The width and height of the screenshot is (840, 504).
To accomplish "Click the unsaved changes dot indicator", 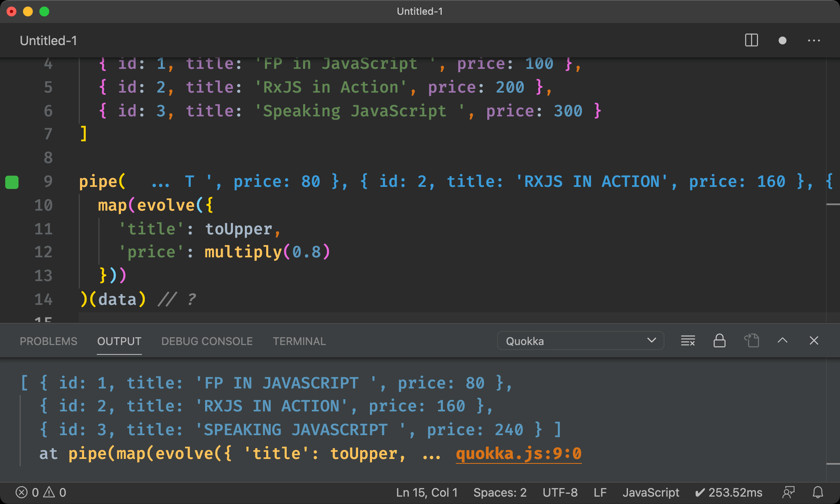I will point(783,40).
